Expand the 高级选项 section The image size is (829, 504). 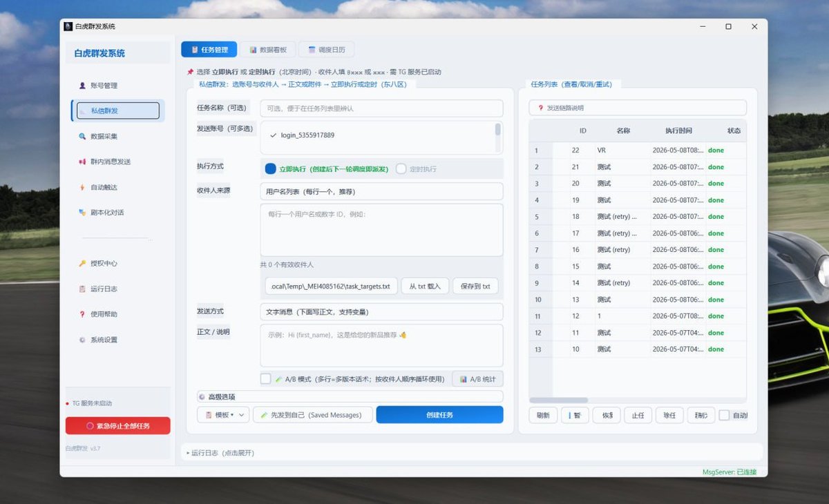[350, 397]
